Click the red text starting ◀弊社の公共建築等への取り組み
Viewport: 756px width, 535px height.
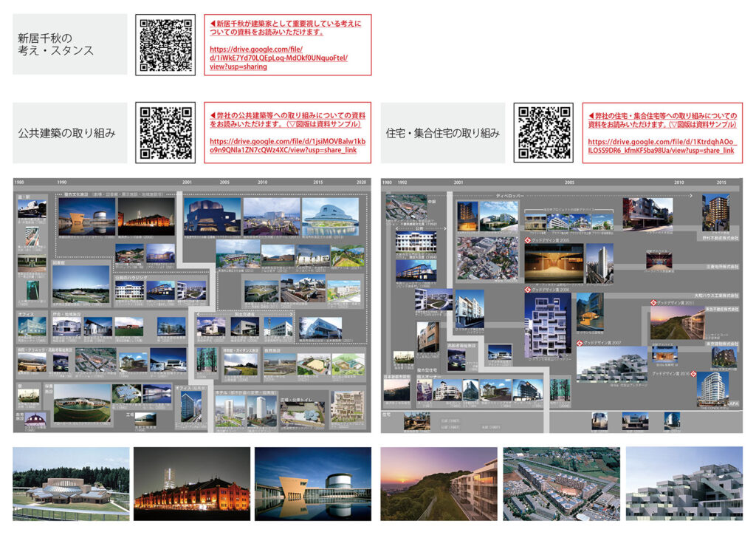(287, 120)
